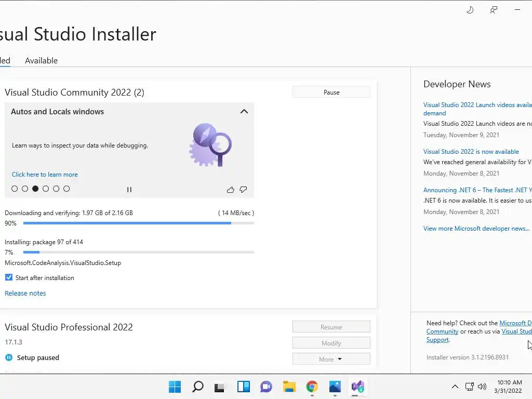Open View more Microsoft developer news link
Image resolution: width=532 pixels, height=399 pixels.
pos(476,229)
